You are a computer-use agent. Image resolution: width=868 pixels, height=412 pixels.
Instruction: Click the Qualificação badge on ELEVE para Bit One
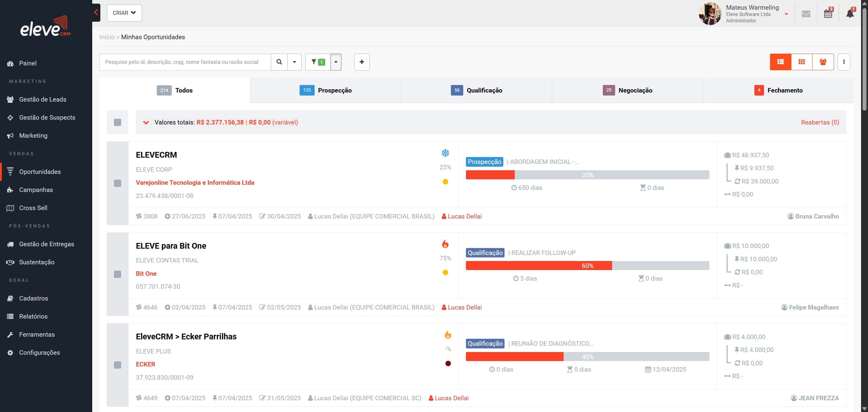coord(485,253)
